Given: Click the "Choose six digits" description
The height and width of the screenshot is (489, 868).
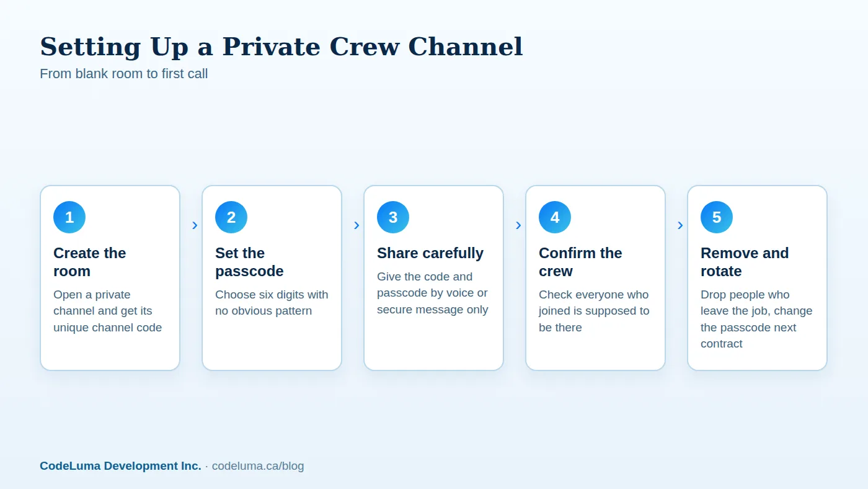Looking at the screenshot, I should (272, 303).
